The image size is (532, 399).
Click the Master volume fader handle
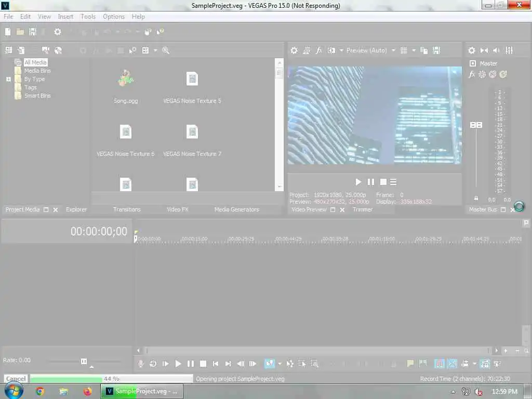tap(476, 125)
